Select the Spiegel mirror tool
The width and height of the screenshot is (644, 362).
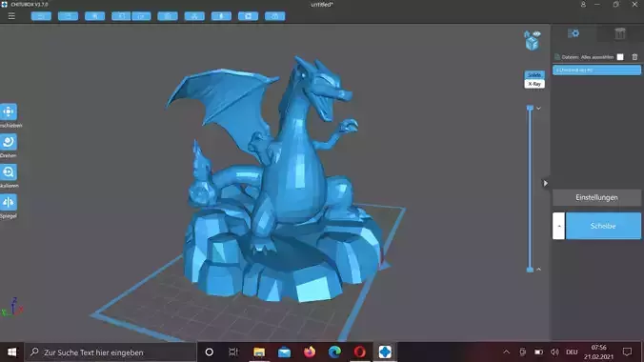pyautogui.click(x=9, y=202)
